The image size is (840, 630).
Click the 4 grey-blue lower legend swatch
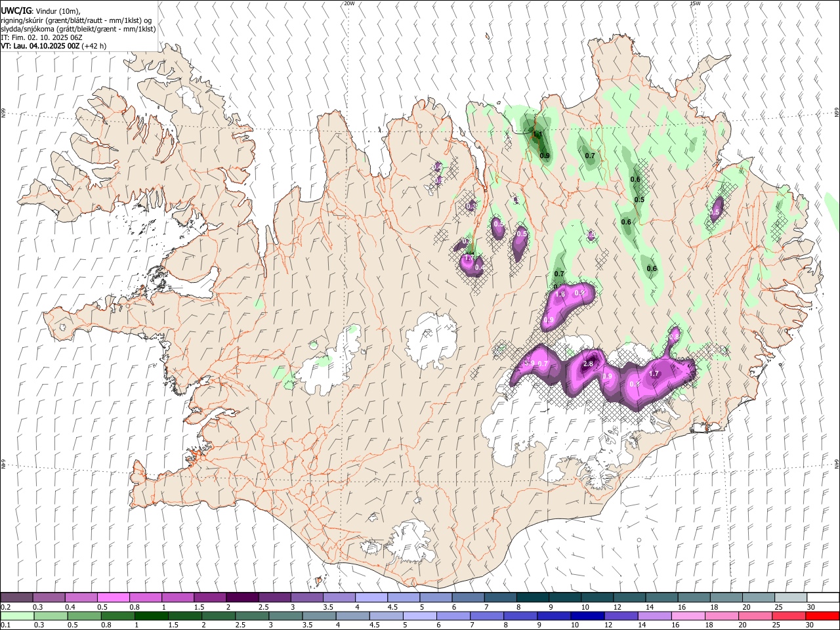click(353, 616)
